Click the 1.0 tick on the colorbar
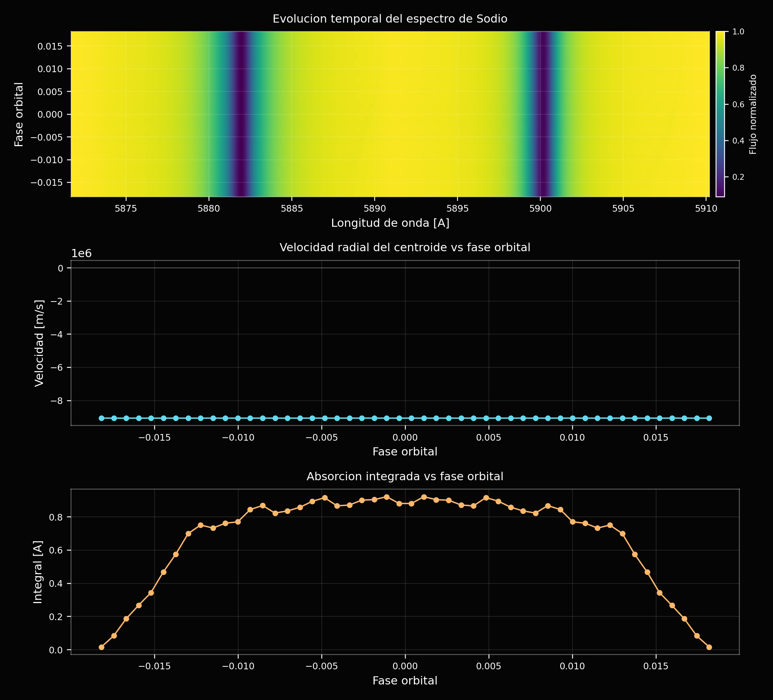 pyautogui.click(x=739, y=32)
